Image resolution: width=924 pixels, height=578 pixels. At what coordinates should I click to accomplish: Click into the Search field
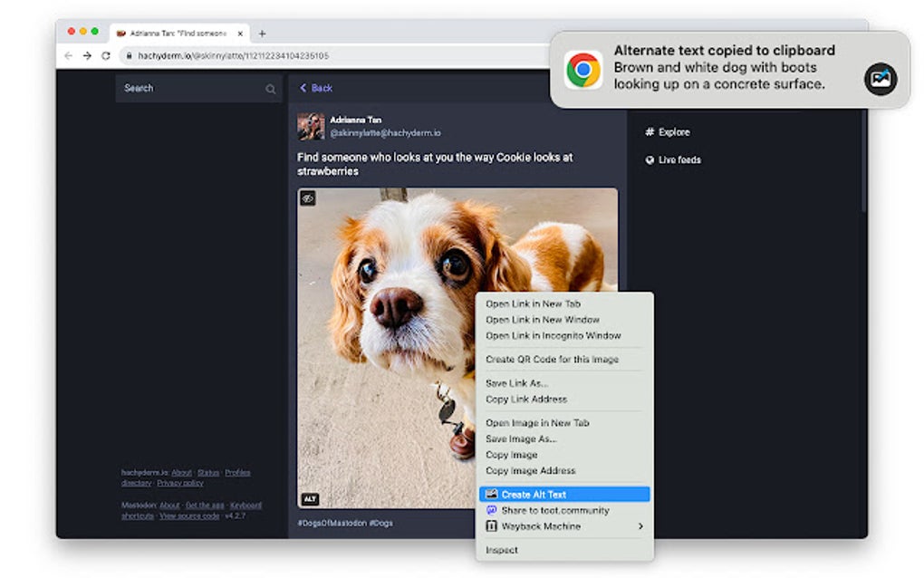pos(199,89)
